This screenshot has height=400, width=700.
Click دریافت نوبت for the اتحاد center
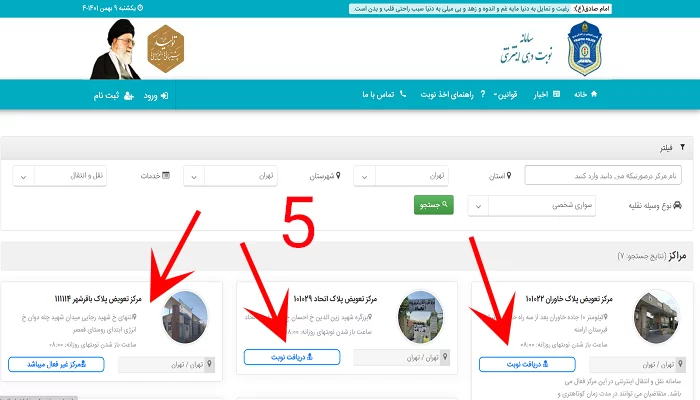pos(292,357)
